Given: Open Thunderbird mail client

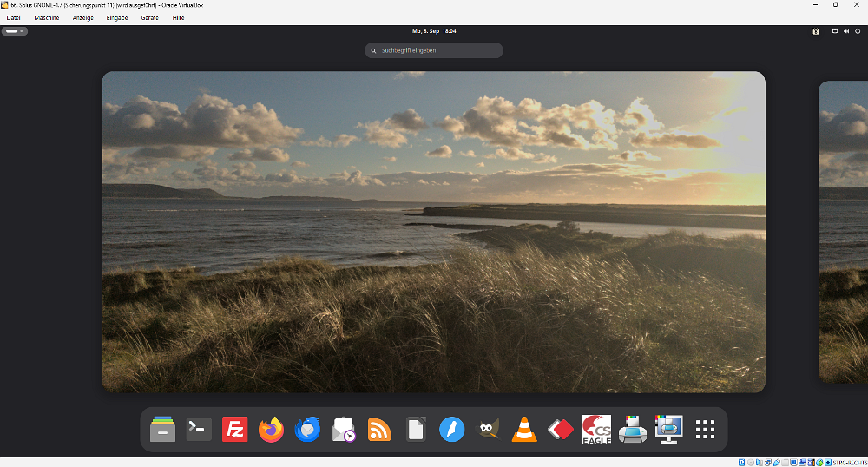Looking at the screenshot, I should (307, 429).
